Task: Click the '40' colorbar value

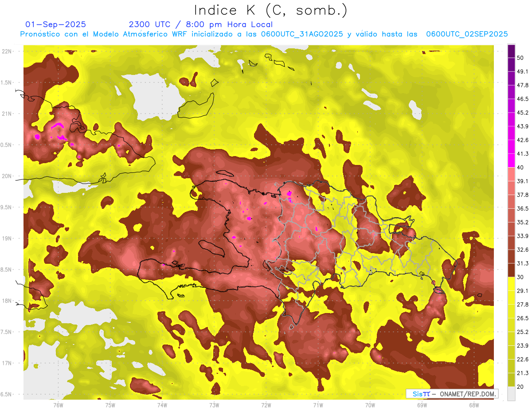Action: click(x=520, y=167)
